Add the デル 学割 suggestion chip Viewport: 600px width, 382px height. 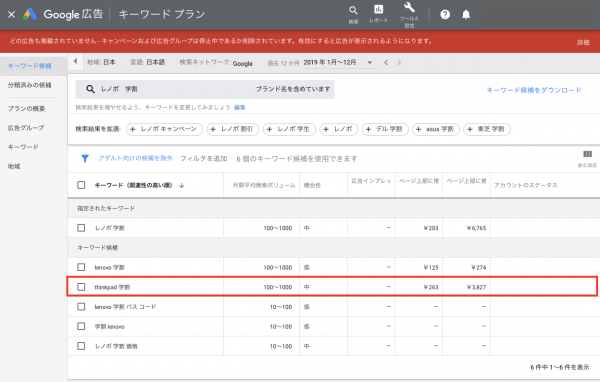tap(385, 129)
